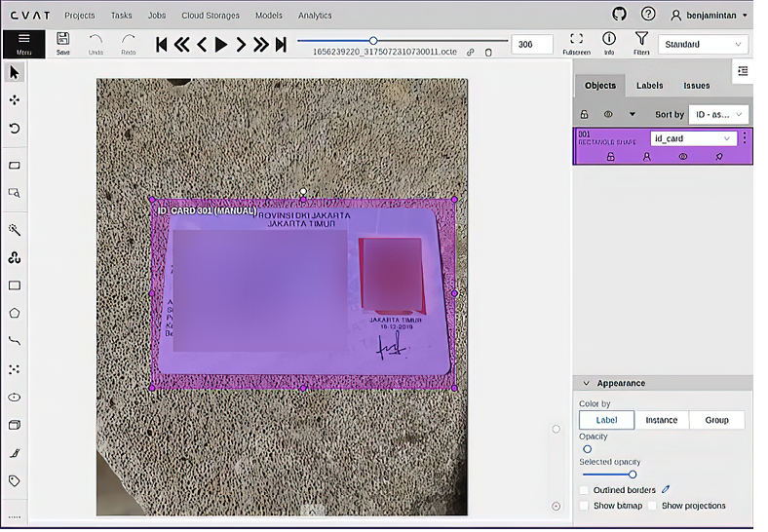Click the frame number input field
The width and height of the screenshot is (768, 532).
click(532, 45)
